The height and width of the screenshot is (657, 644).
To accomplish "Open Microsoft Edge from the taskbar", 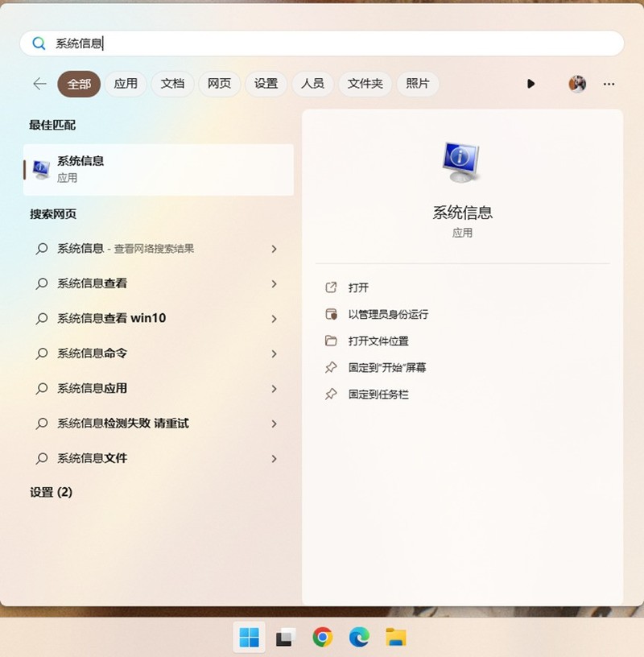I will pos(359,636).
